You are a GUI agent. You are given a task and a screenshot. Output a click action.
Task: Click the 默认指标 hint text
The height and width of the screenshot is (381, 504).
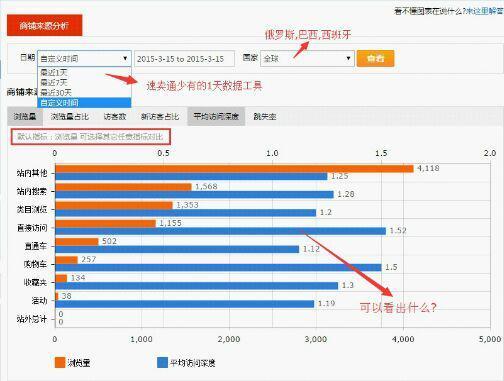[x=90, y=137]
